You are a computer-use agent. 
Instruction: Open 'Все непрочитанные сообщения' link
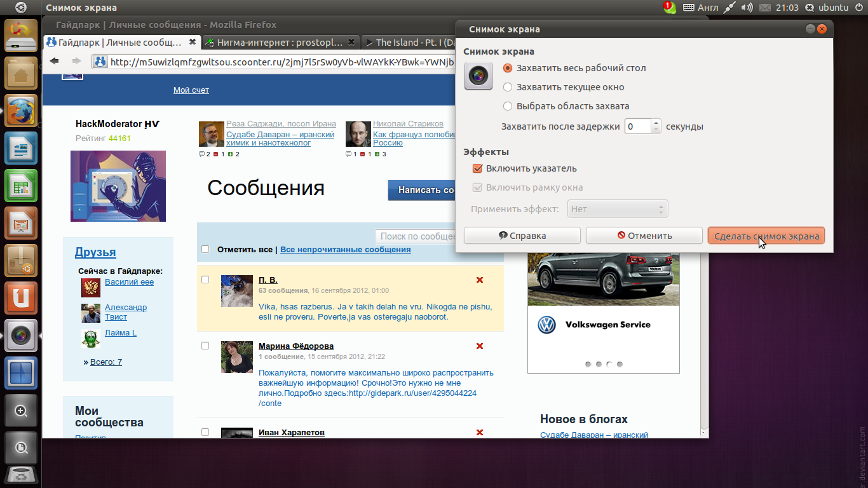tap(346, 250)
